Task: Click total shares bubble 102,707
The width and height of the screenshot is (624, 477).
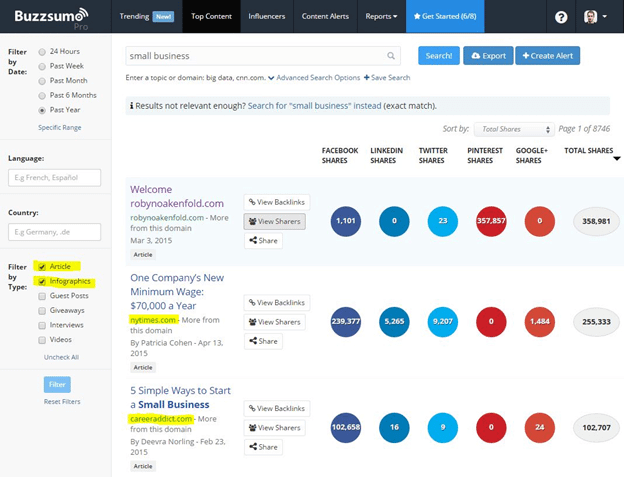Action: 596,428
